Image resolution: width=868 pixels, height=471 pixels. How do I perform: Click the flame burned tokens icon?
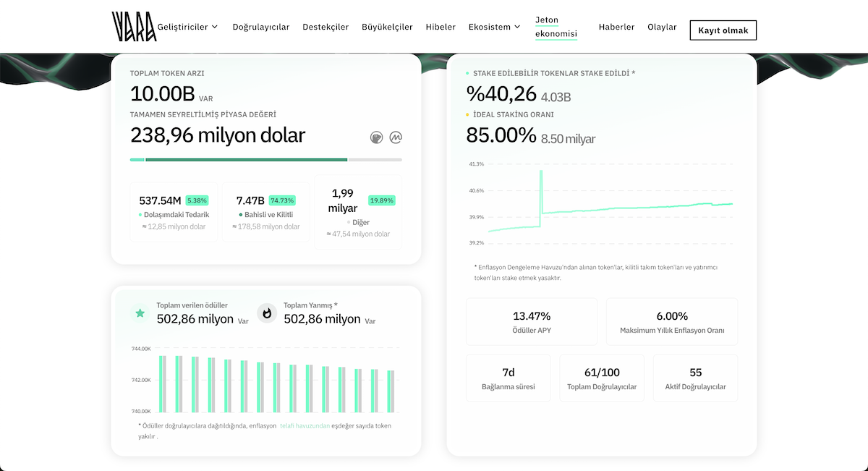267,313
